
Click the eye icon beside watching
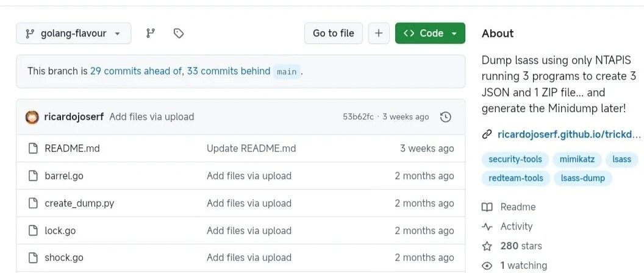pos(487,266)
